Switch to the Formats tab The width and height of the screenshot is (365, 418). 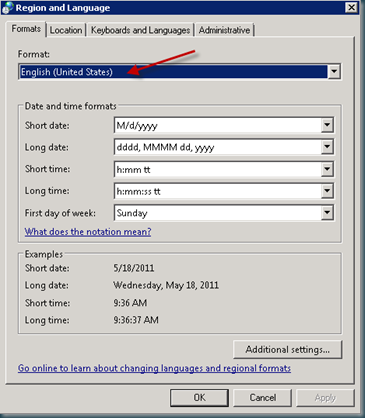click(26, 29)
